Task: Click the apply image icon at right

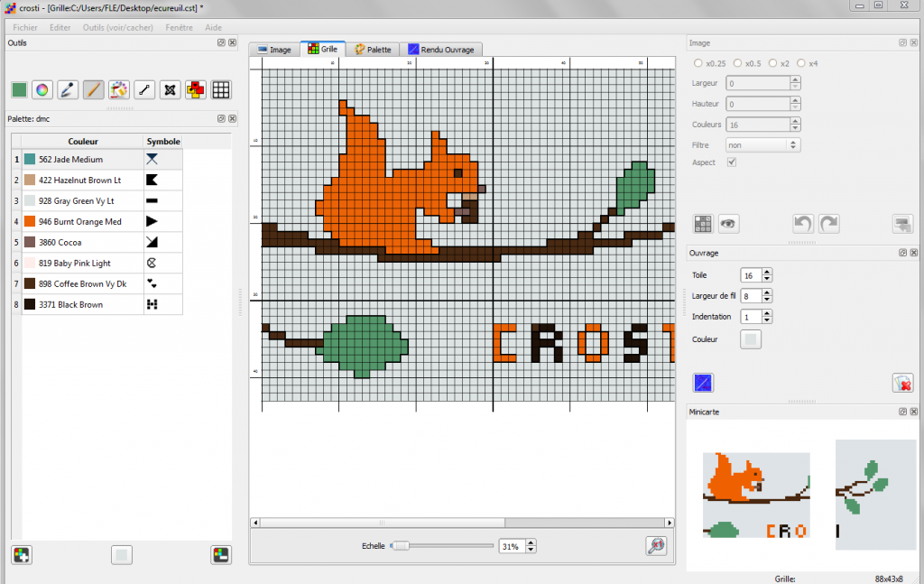Action: (902, 224)
